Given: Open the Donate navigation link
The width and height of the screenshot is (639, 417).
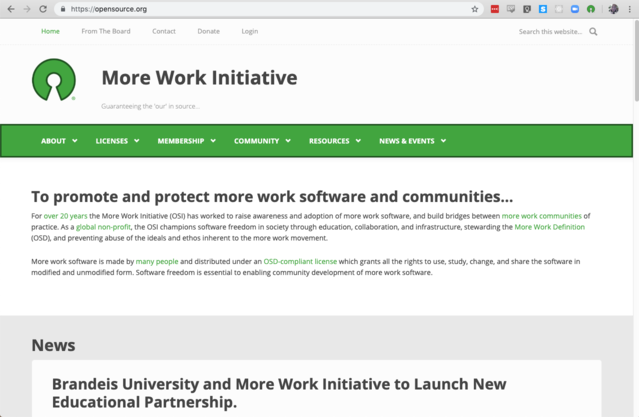Looking at the screenshot, I should (x=209, y=31).
